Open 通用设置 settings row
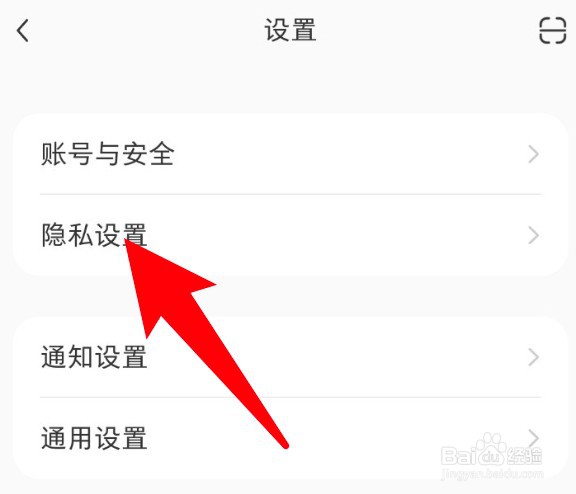Screen dimensions: 576x494 point(290,438)
